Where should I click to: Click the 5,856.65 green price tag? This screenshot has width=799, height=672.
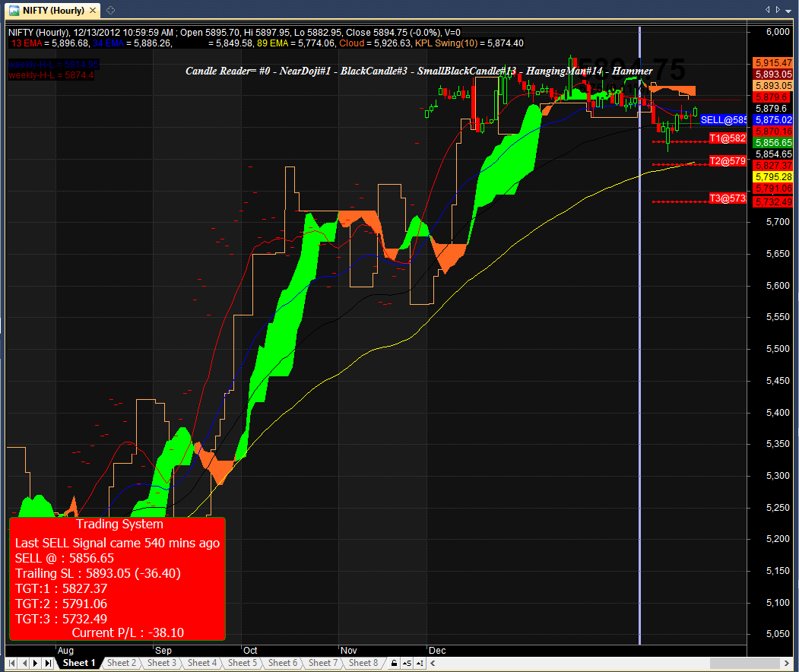(x=773, y=143)
